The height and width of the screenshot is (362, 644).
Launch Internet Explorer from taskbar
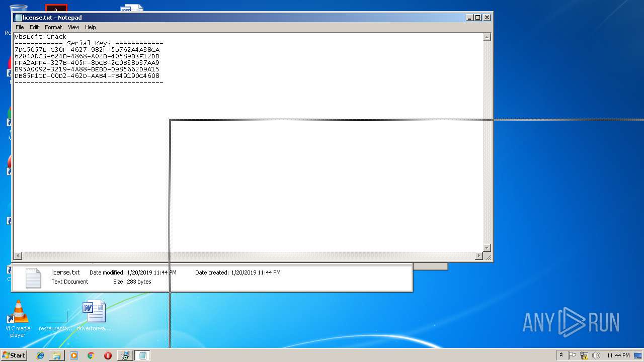pos(40,355)
